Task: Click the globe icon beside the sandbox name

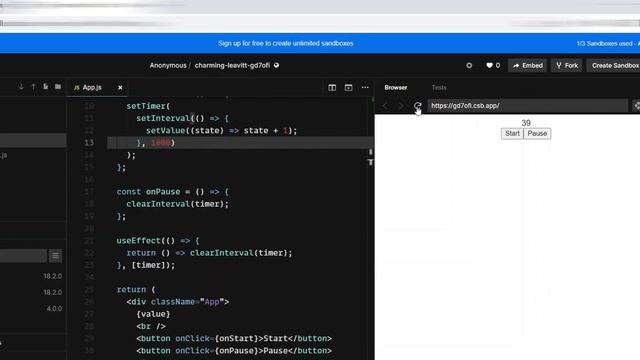Action: click(x=276, y=65)
